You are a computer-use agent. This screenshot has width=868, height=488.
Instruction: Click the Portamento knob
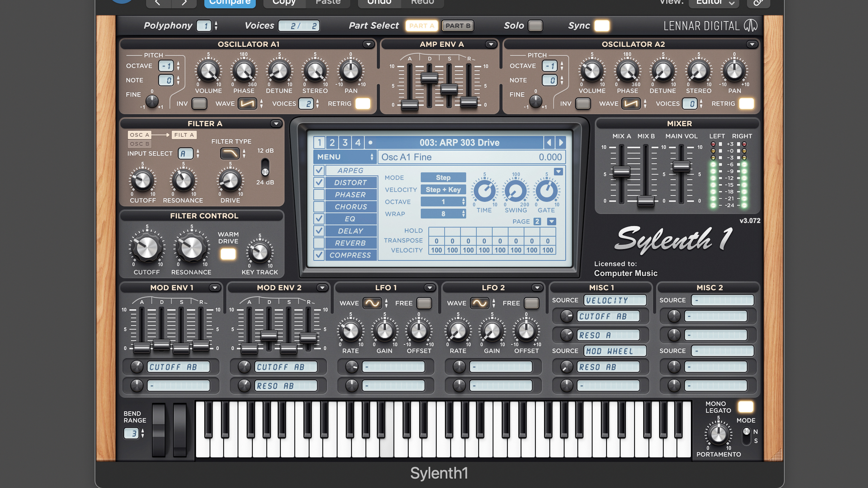pyautogui.click(x=718, y=434)
